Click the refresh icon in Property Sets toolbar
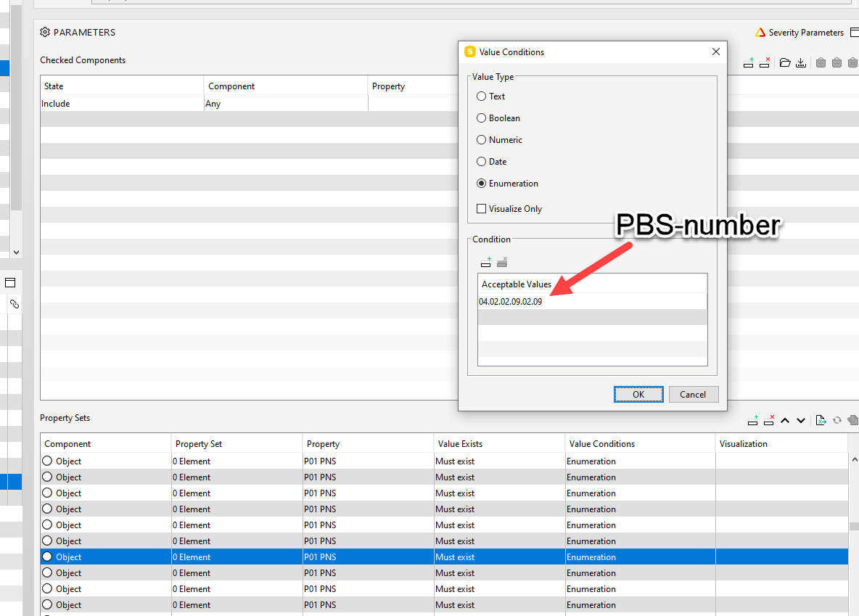The image size is (859, 616). (x=837, y=420)
